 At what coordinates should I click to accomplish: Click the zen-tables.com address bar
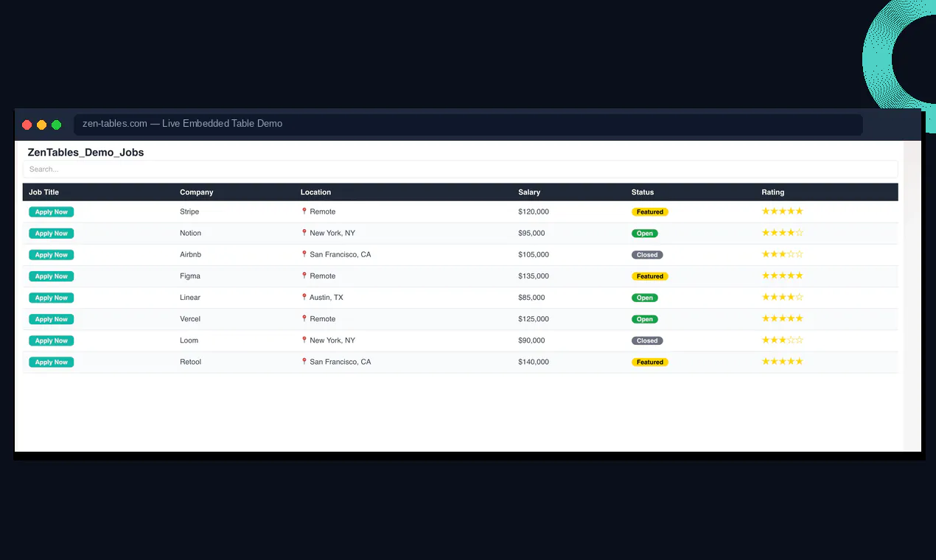468,125
